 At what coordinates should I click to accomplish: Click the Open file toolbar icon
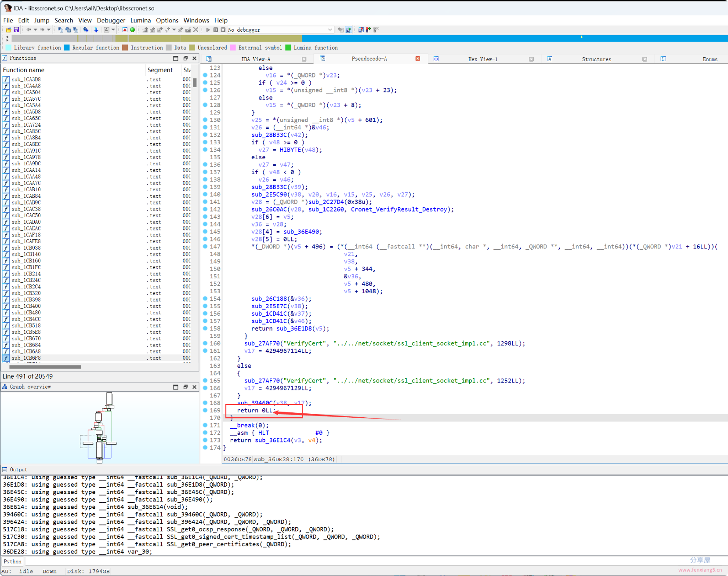[x=8, y=30]
